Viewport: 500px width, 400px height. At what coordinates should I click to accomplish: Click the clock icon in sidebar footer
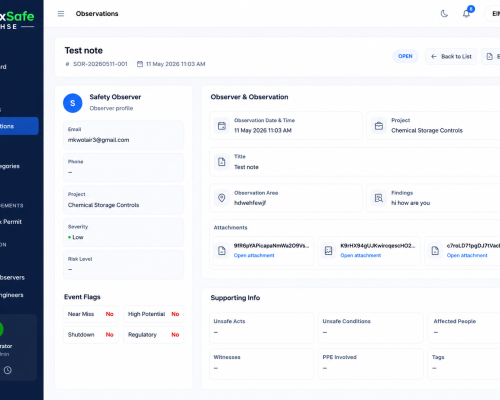point(8,370)
